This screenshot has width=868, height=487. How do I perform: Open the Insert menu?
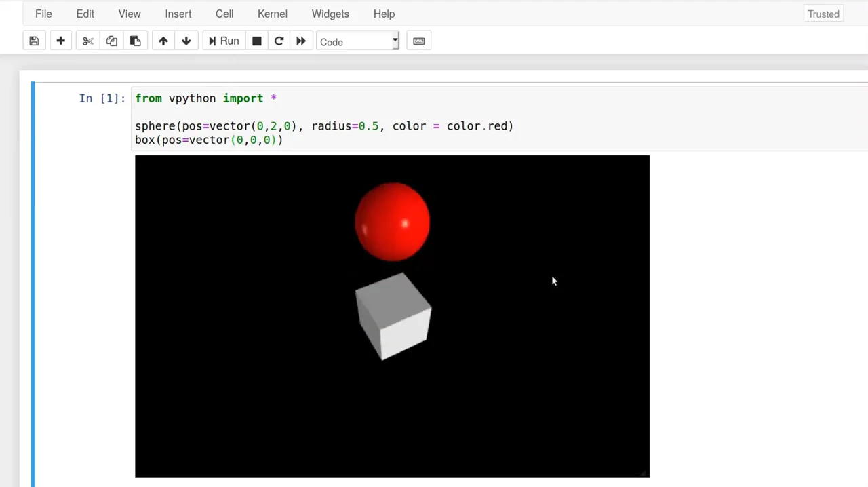click(178, 14)
